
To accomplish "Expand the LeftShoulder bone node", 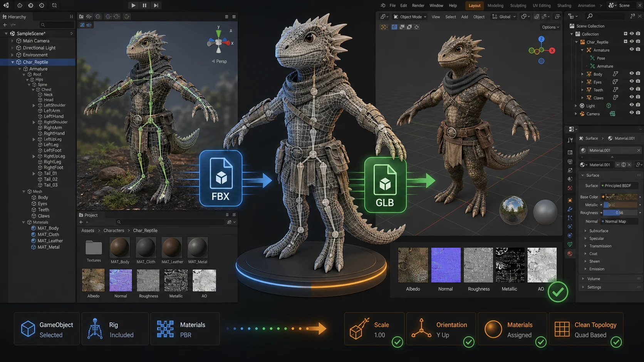I will tap(34, 105).
